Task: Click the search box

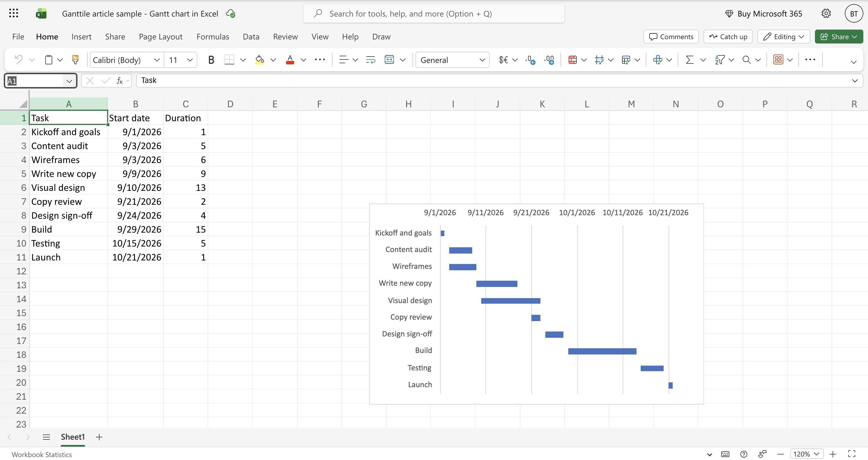Action: click(x=434, y=13)
